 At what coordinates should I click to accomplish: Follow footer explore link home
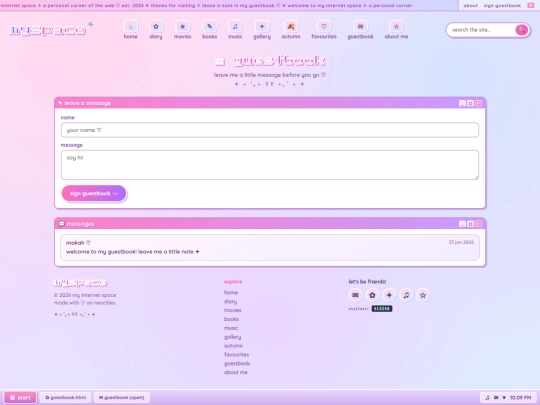[x=231, y=293]
